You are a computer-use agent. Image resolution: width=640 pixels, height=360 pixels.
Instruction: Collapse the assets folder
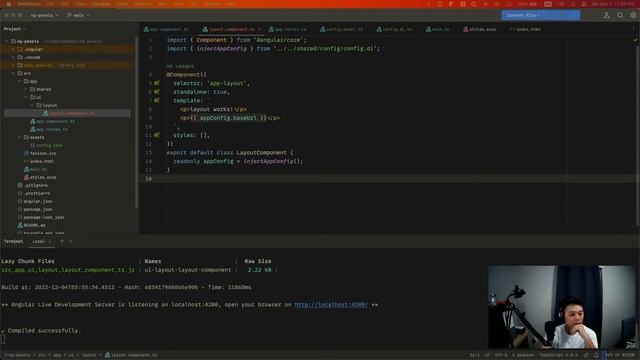20,137
